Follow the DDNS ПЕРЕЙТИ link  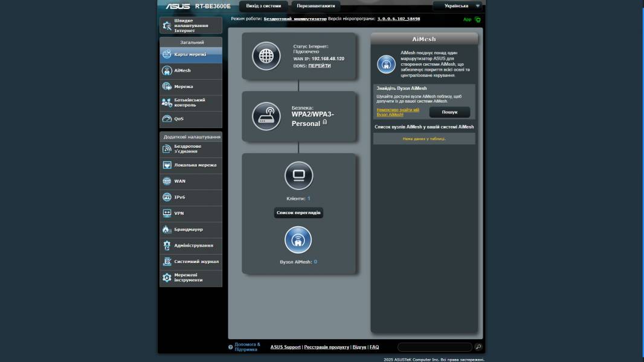pyautogui.click(x=320, y=66)
